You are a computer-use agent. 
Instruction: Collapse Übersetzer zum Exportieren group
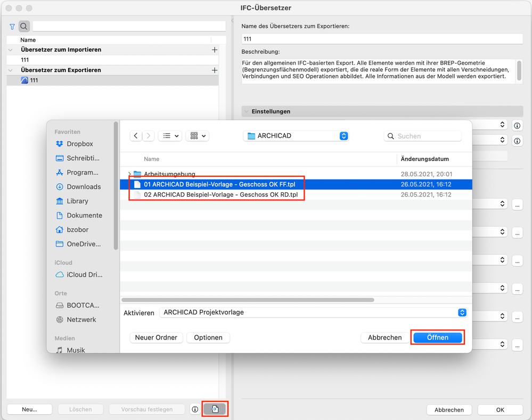click(11, 70)
